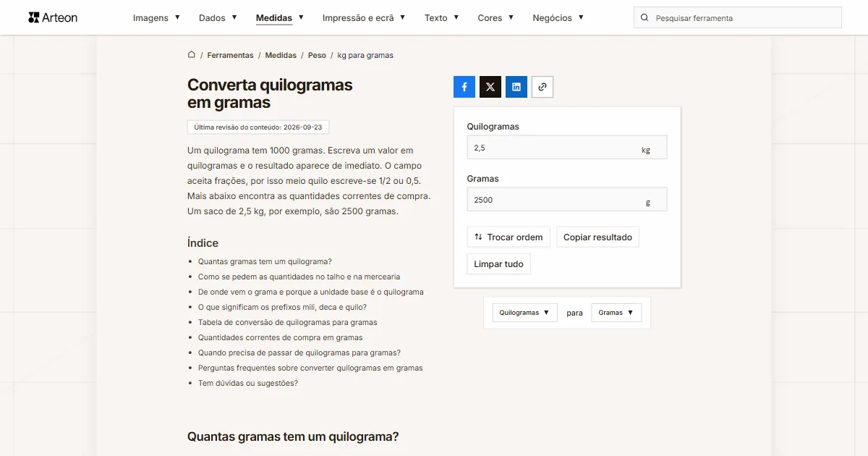Click the 'kg para gramas' breadcrumb text
The height and width of the screenshot is (456, 868).
point(365,55)
